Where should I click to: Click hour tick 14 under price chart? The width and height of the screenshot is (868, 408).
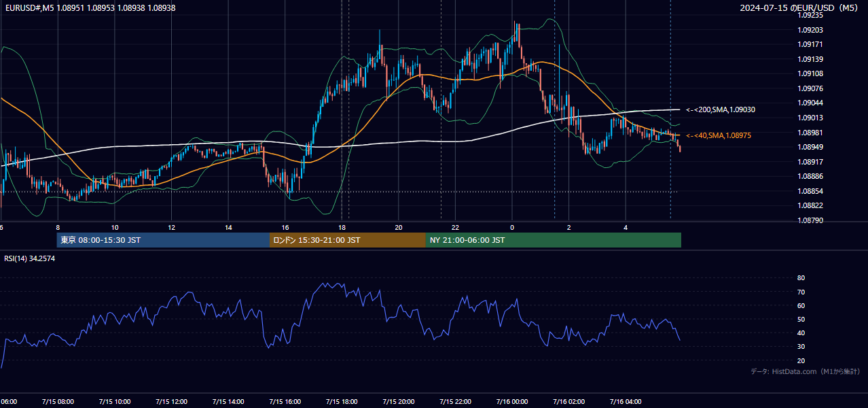[x=228, y=227]
